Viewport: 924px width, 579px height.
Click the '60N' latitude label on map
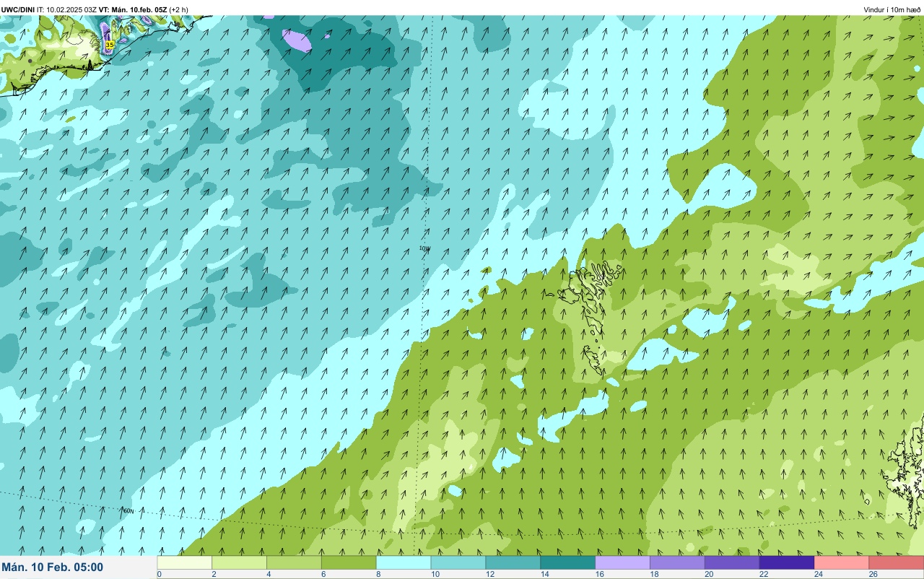pos(128,510)
